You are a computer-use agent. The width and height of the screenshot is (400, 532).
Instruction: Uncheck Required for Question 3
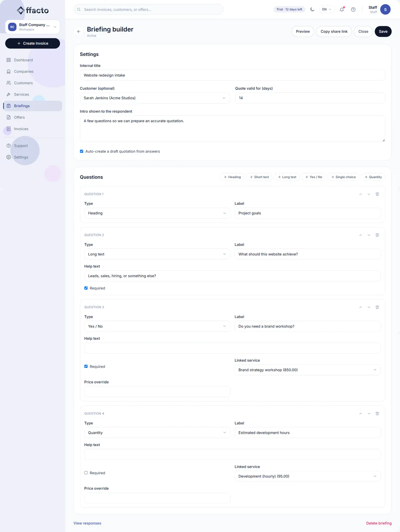point(86,366)
